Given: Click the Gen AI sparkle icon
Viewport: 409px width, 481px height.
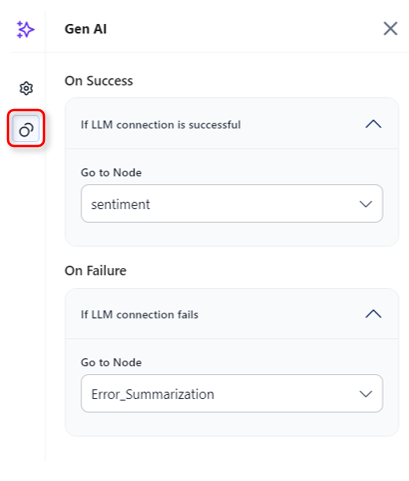Looking at the screenshot, I should (x=25, y=29).
